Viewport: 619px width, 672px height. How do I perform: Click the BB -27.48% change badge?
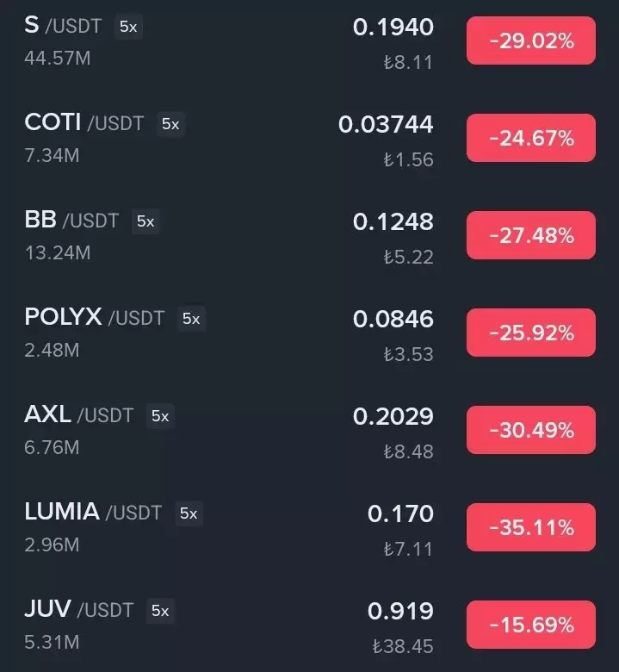(530, 235)
